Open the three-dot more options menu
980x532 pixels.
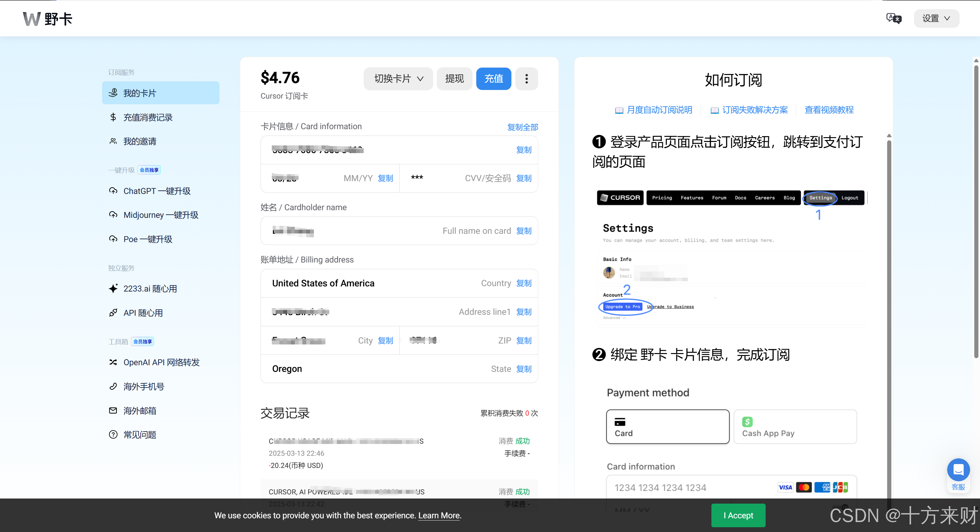[526, 79]
